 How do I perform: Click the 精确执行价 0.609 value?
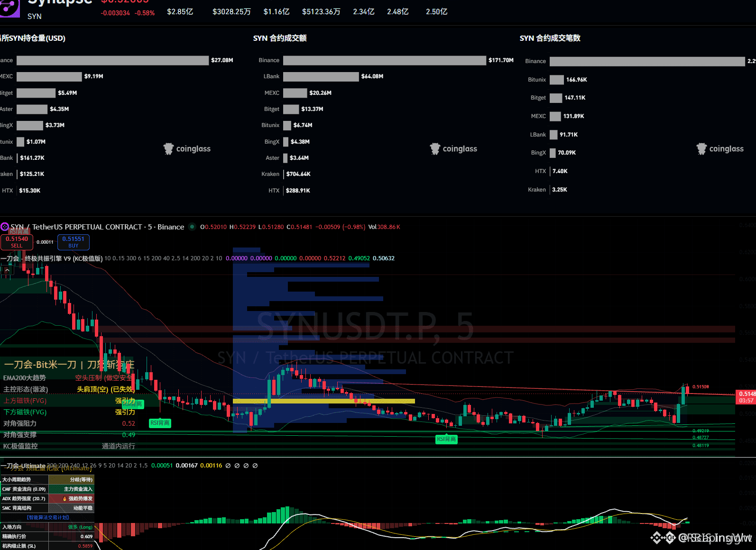pyautogui.click(x=86, y=537)
